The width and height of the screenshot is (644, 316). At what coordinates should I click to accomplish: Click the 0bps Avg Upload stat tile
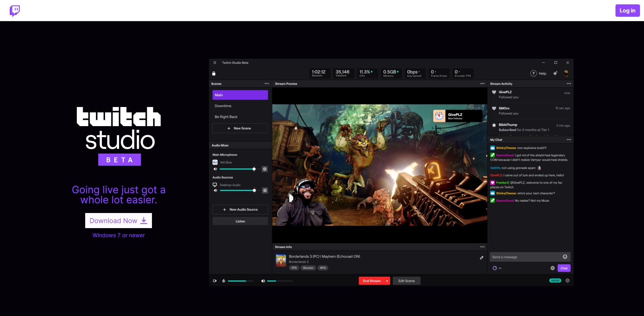point(415,73)
